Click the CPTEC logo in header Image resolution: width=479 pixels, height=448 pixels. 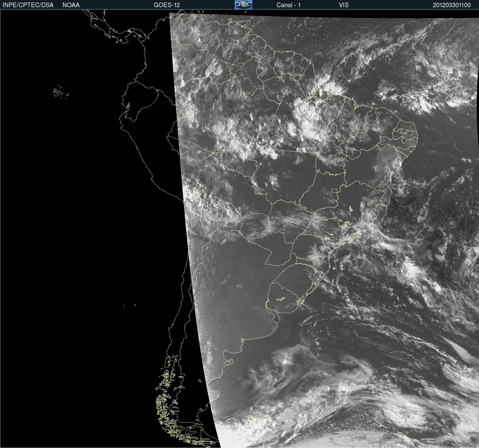point(243,5)
